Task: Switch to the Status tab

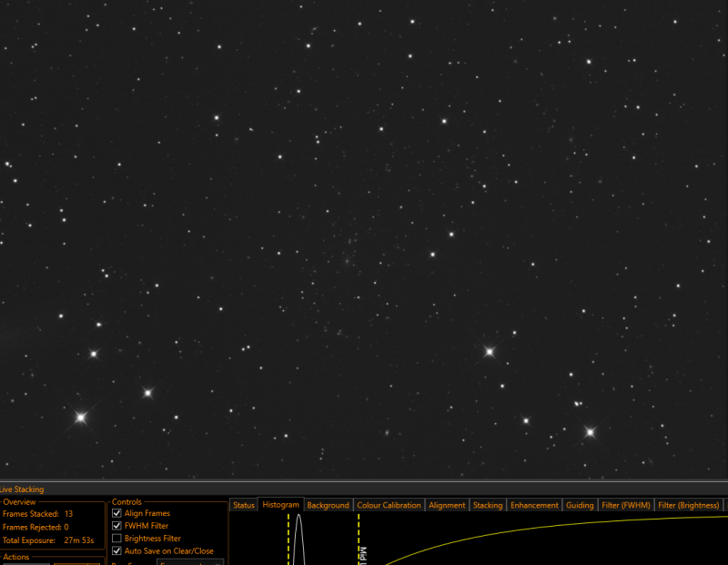Action: coord(244,505)
